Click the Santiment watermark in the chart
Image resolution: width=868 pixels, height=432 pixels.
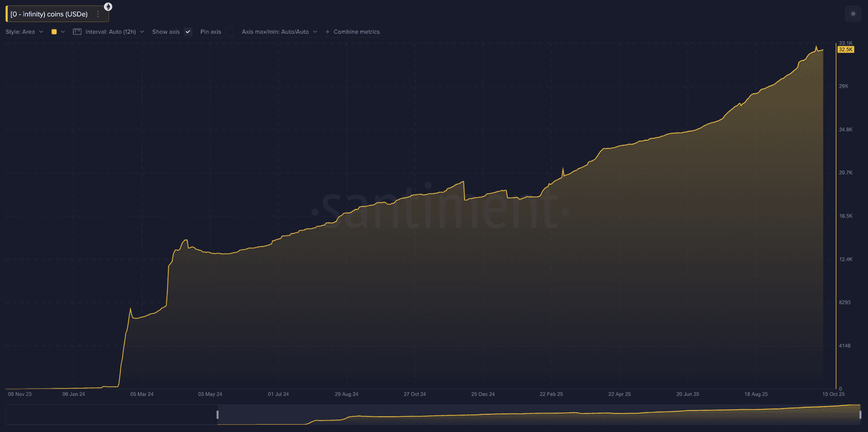[439, 207]
